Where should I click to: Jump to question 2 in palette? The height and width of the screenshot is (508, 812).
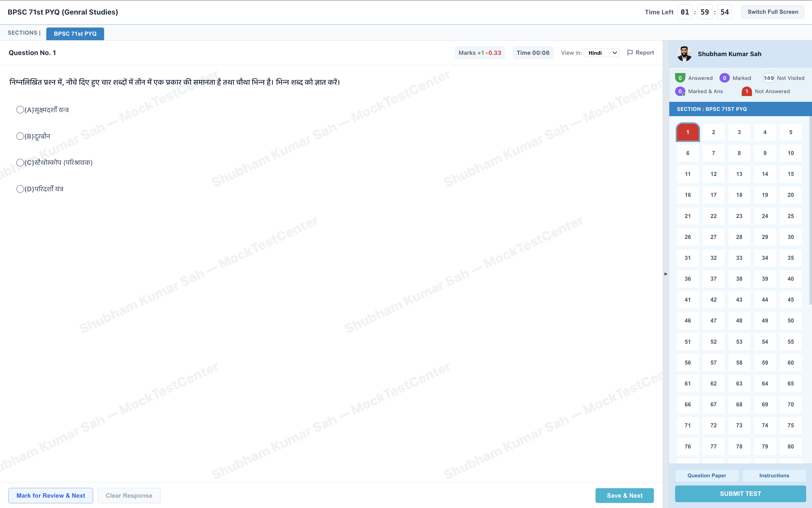click(x=713, y=132)
